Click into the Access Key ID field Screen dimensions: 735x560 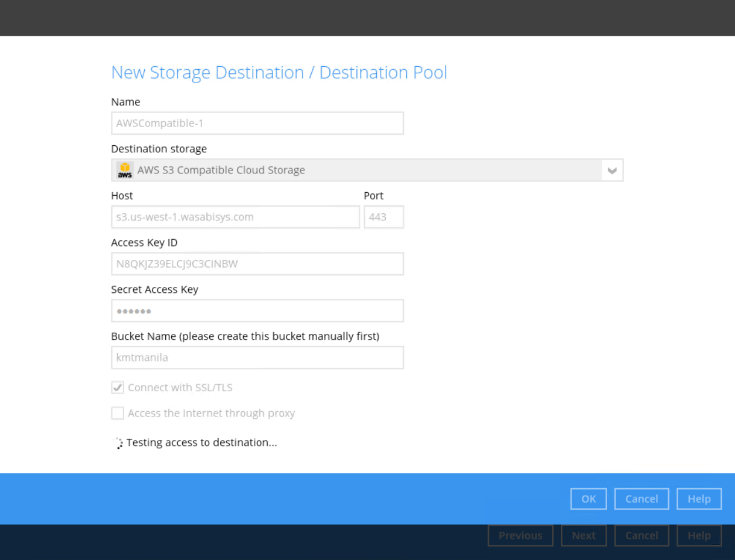point(257,264)
